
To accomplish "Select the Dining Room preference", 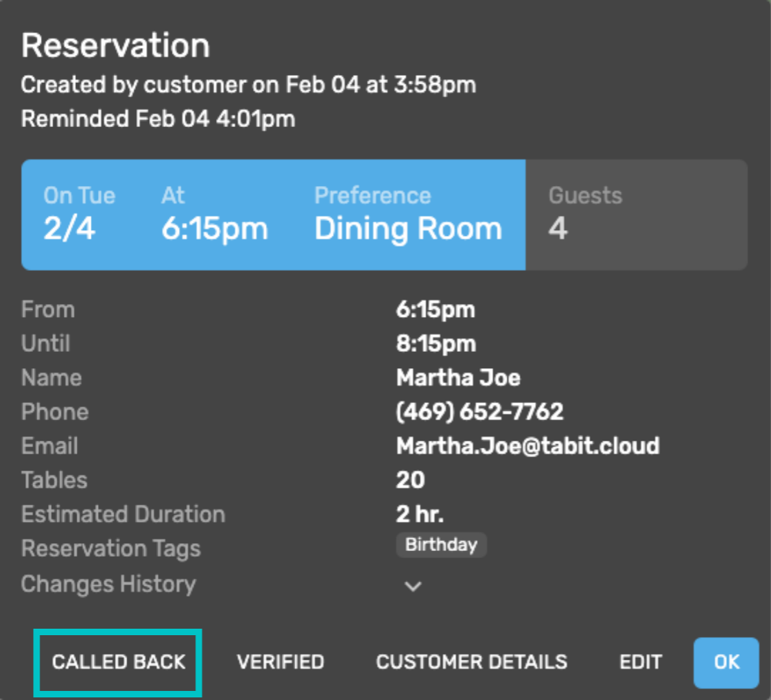I will (x=408, y=215).
